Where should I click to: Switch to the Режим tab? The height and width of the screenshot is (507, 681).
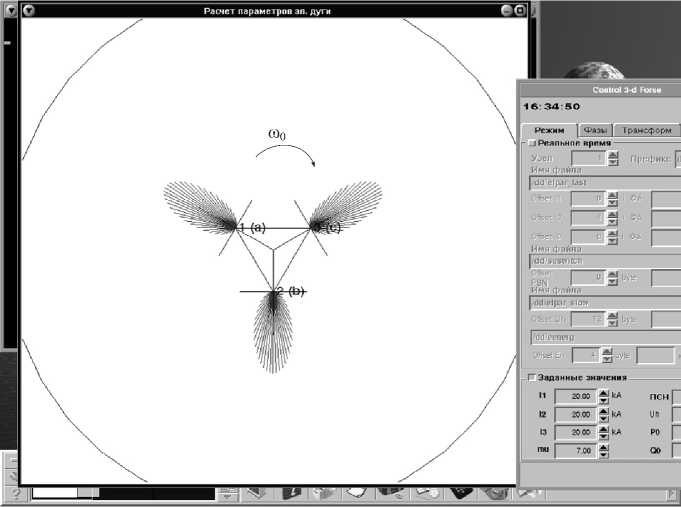(549, 130)
